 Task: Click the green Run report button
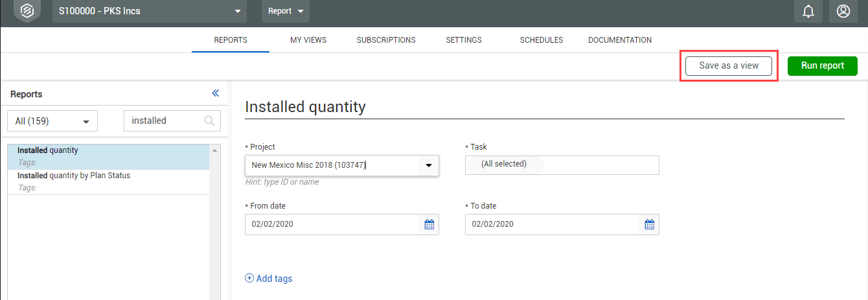[823, 65]
